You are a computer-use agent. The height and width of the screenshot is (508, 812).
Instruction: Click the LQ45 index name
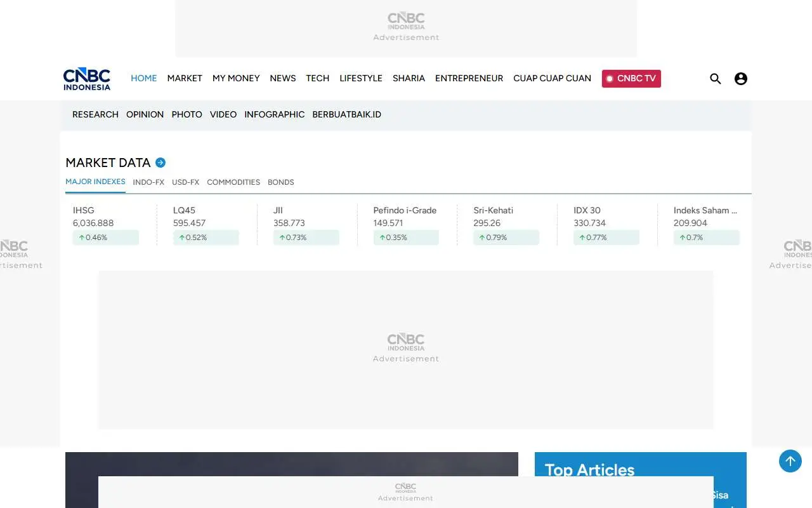184,210
